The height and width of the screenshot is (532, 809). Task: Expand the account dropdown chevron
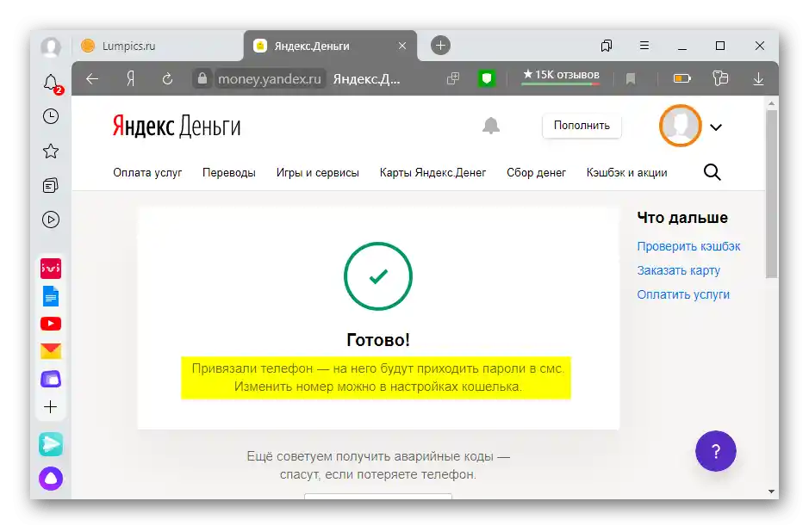point(716,127)
